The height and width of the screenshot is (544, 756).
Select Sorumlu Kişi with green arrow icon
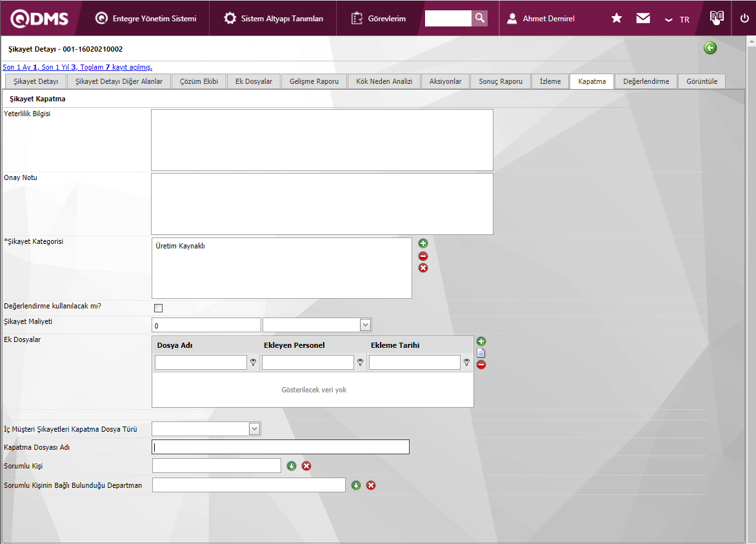[292, 466]
